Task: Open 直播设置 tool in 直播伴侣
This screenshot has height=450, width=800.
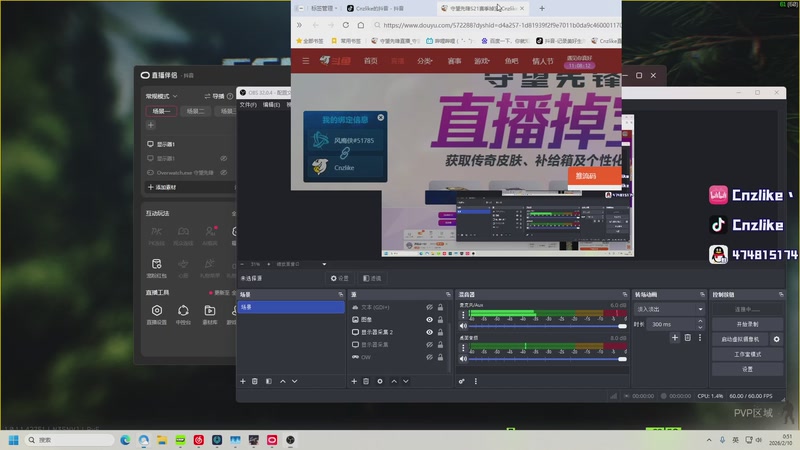Action: (157, 314)
